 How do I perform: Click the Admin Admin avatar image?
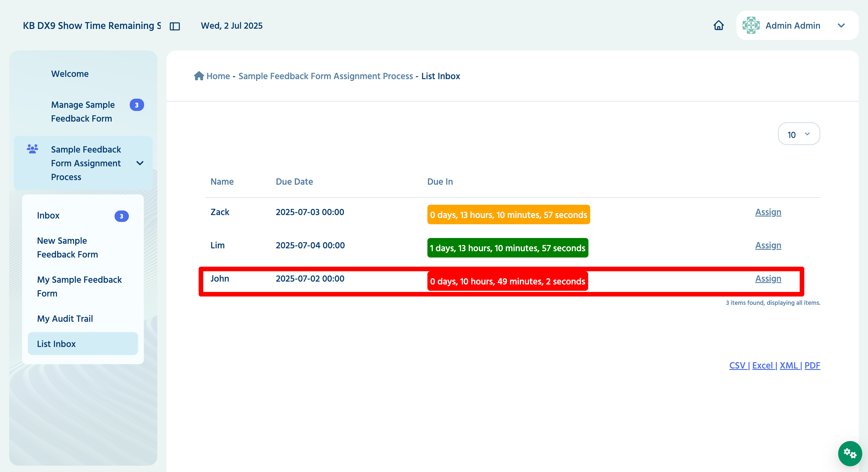click(x=751, y=25)
